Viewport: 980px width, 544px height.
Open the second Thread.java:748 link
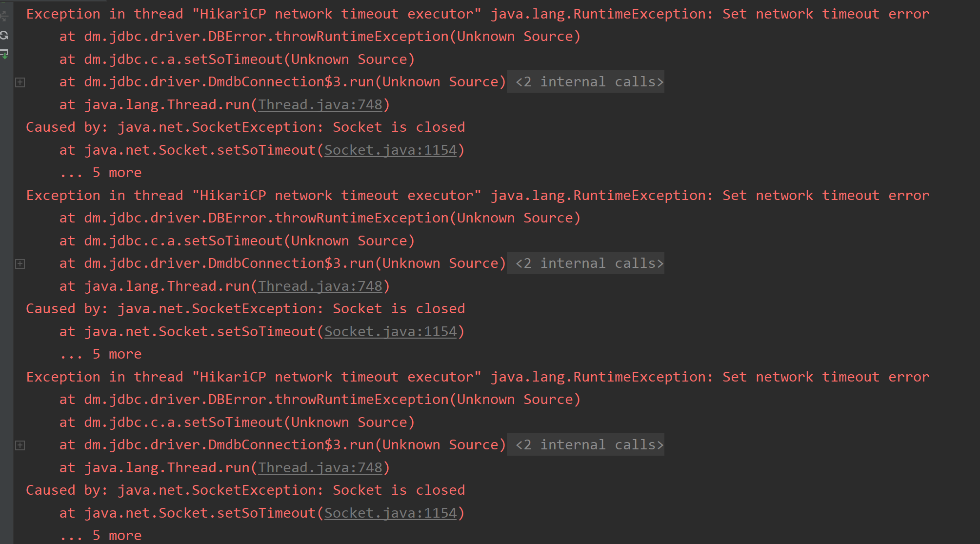point(320,286)
